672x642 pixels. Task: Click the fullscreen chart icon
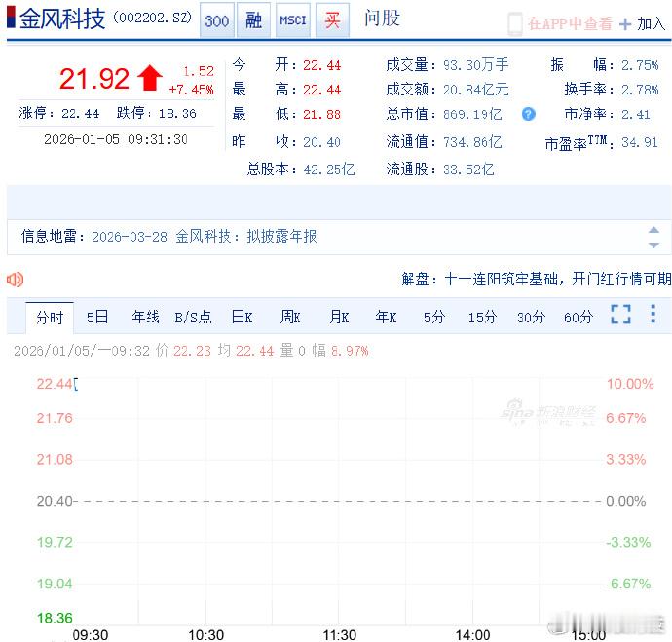620,314
